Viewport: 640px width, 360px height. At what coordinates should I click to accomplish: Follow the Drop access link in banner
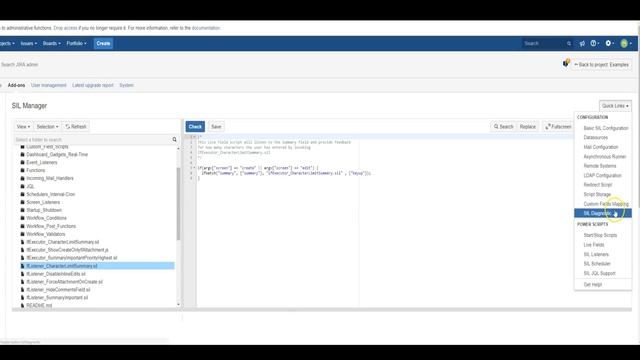(x=65, y=28)
